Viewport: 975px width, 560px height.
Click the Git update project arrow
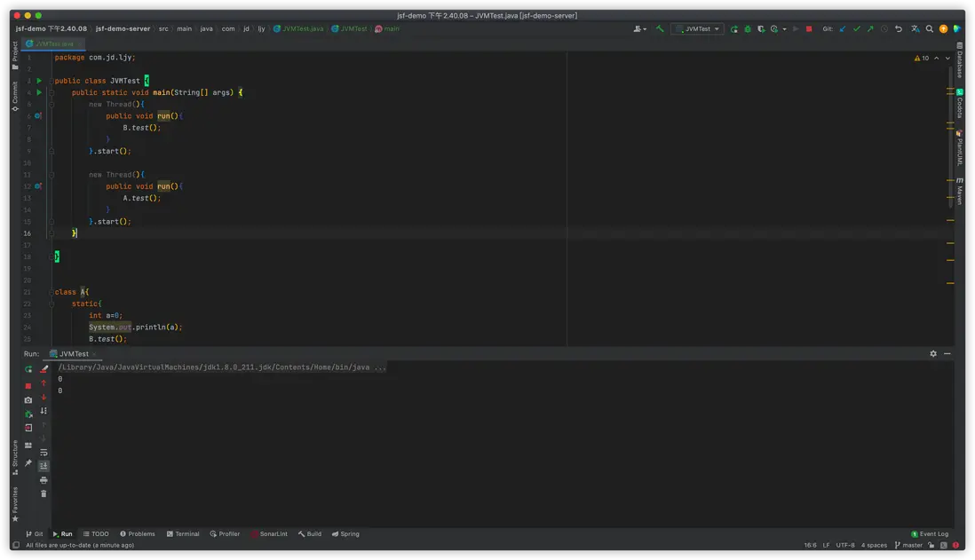[x=843, y=28]
